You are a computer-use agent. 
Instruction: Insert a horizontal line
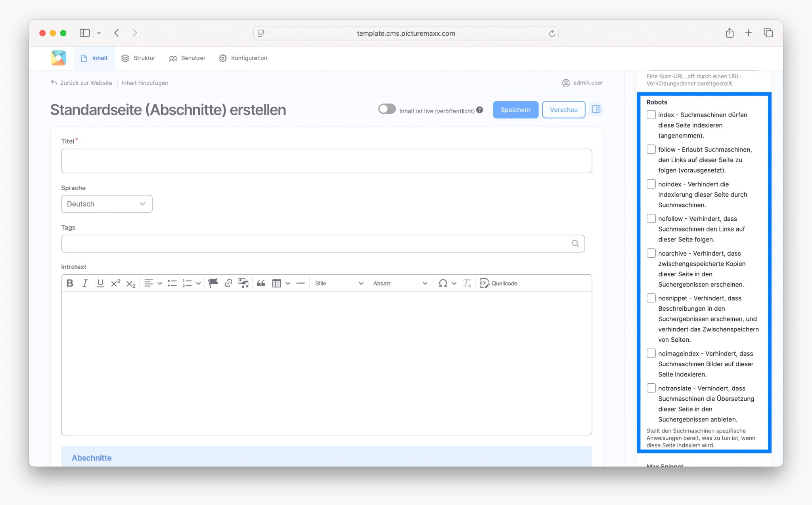pyautogui.click(x=300, y=283)
